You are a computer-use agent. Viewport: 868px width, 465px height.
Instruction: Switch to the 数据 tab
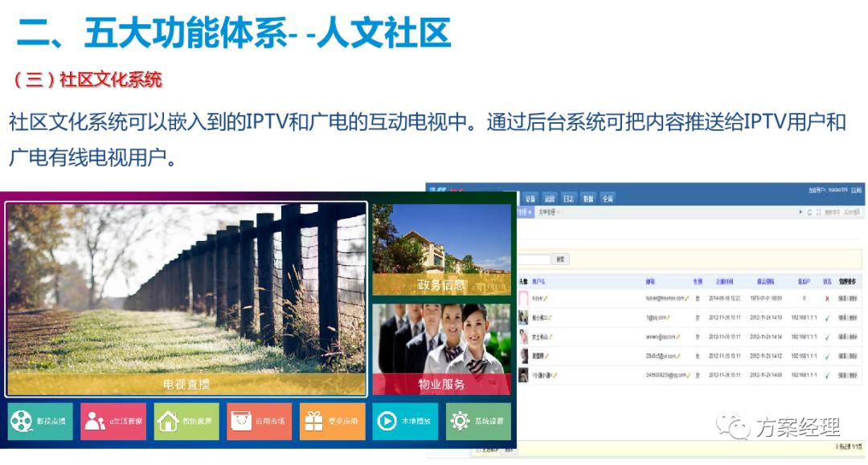tap(586, 197)
